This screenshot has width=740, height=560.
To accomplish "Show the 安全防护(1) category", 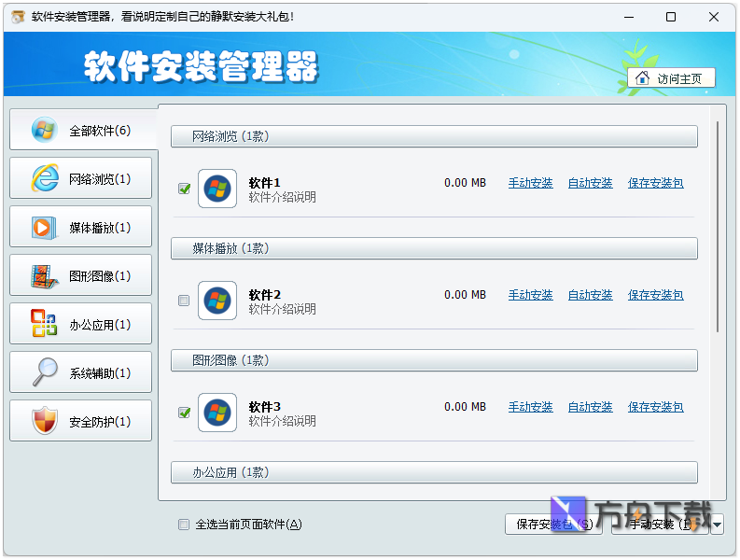I will tap(80, 421).
